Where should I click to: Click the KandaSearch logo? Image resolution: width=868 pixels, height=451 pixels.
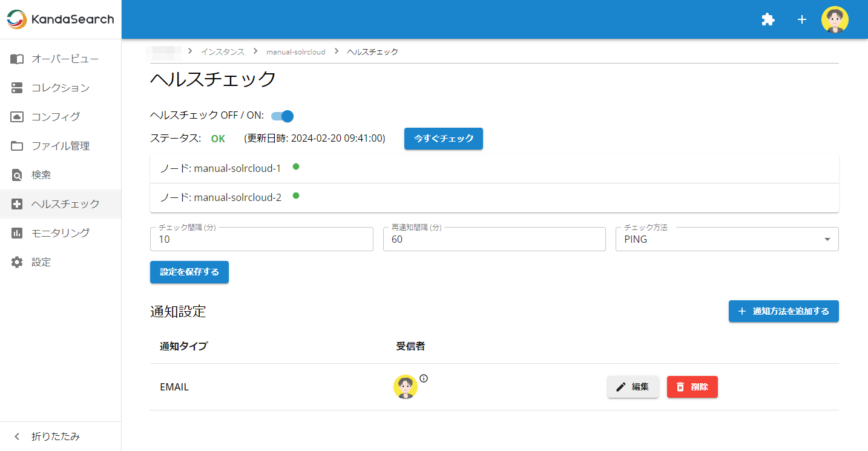click(x=60, y=19)
